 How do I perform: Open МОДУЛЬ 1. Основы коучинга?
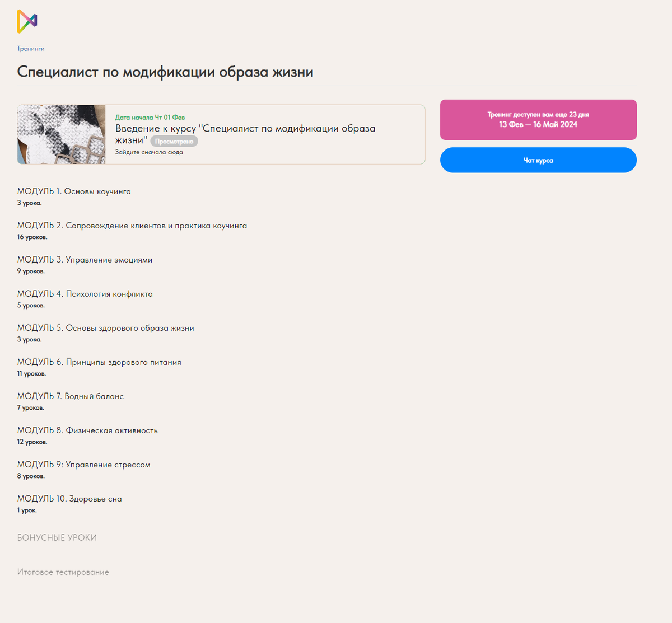click(x=74, y=191)
